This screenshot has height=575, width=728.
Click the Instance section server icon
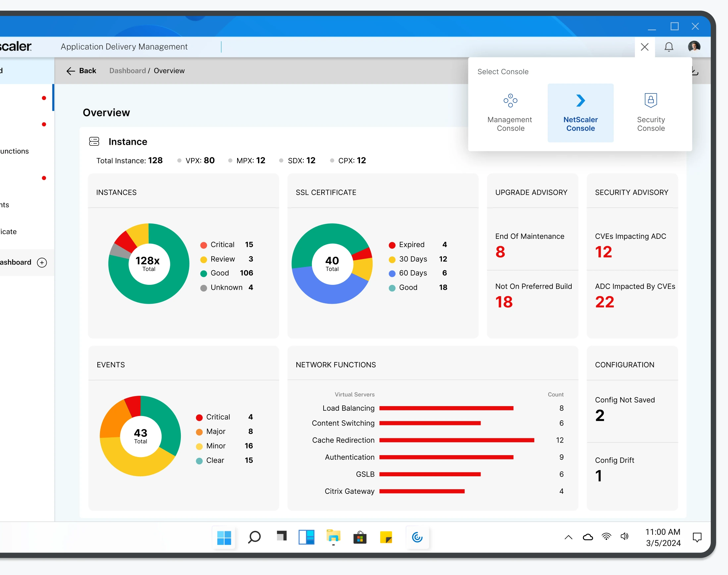(x=94, y=141)
